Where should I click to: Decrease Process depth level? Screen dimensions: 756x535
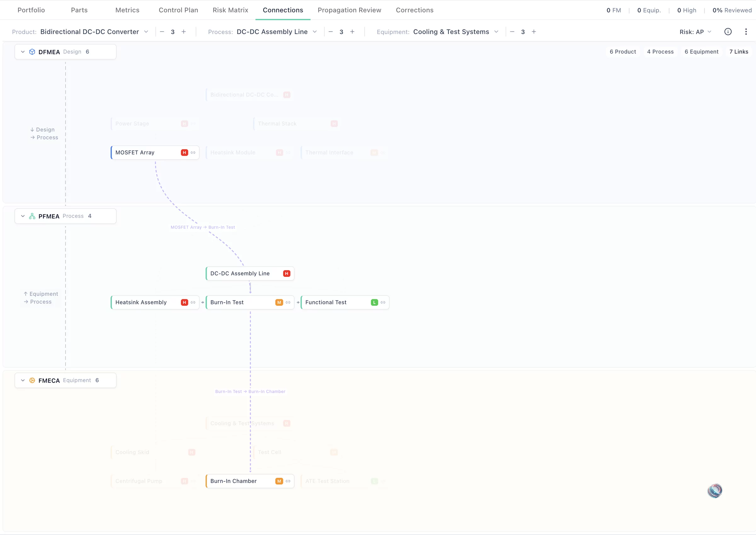pos(330,32)
